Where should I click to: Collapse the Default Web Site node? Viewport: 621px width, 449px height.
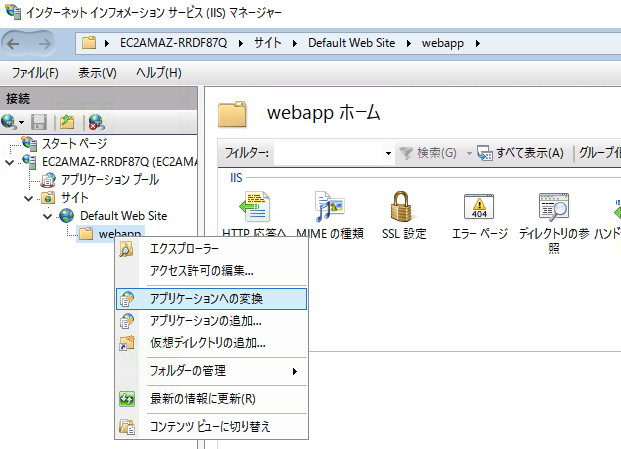[48, 216]
